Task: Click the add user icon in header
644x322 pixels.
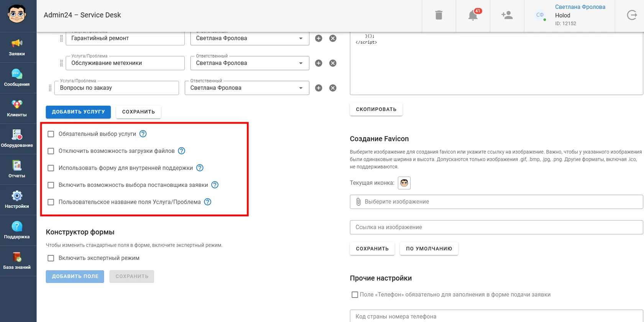Action: 507,15
